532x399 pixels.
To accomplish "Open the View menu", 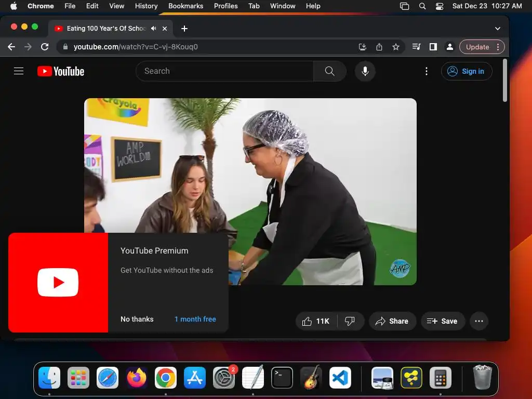I will [x=116, y=6].
